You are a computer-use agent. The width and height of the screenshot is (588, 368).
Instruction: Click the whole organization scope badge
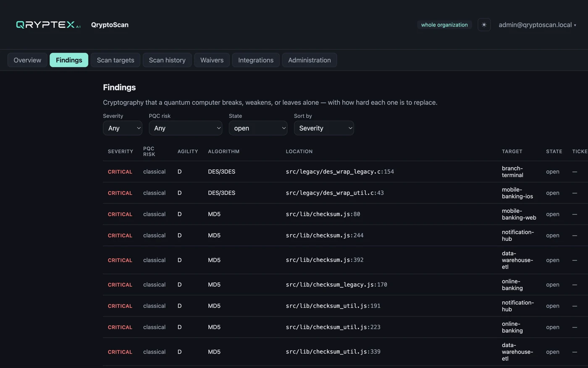444,25
